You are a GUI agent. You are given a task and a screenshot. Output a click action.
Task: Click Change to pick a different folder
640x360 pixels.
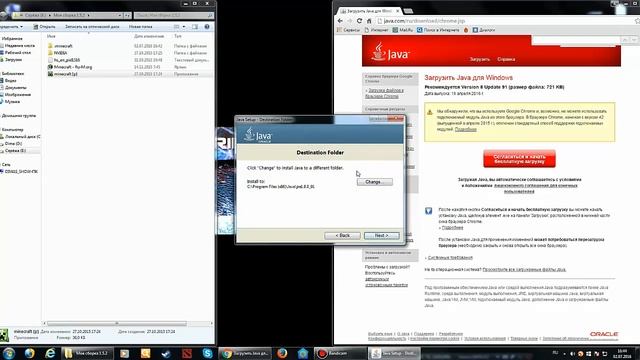click(375, 182)
